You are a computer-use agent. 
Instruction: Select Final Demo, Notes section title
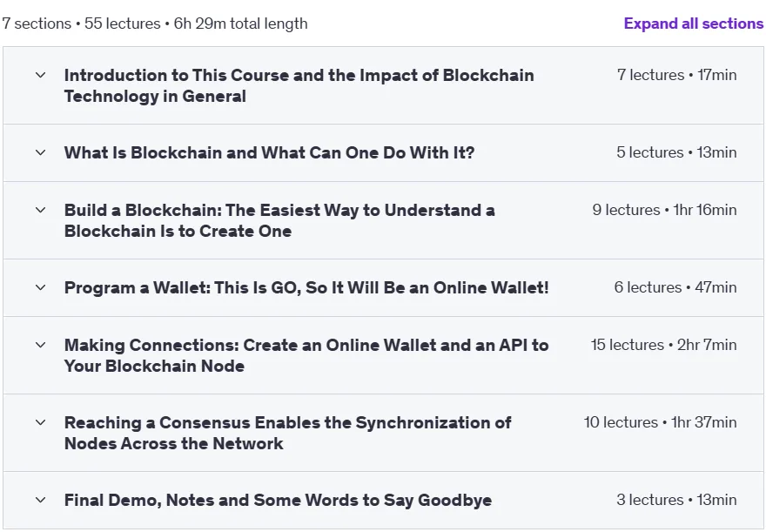coord(278,500)
